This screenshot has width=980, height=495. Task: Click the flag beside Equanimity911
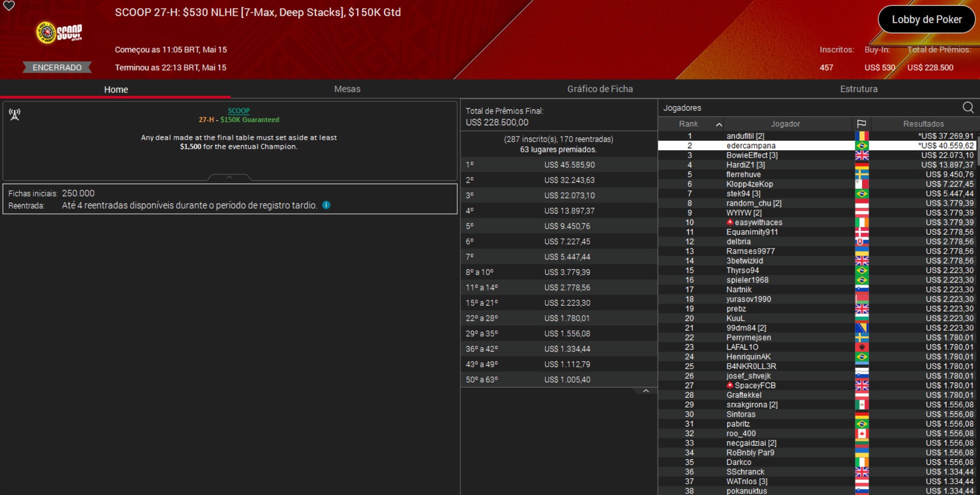[x=861, y=232]
